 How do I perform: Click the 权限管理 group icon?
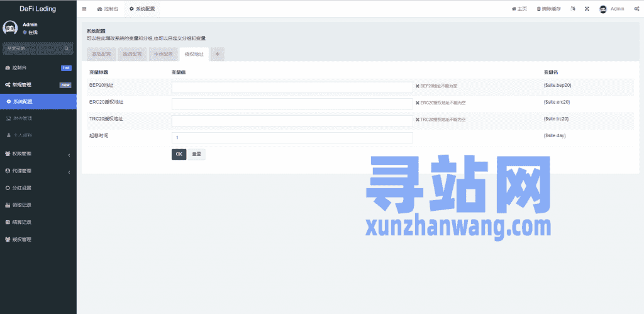click(8, 154)
